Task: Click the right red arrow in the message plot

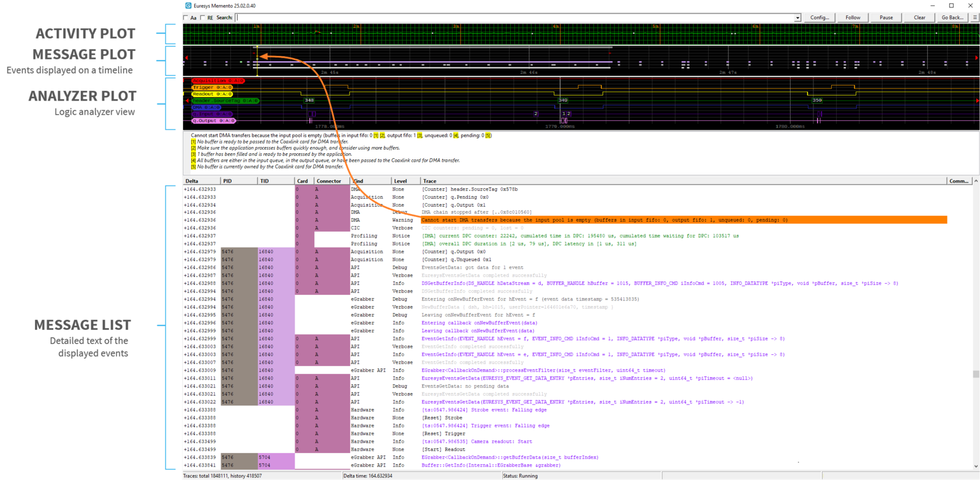Action: pos(976,58)
